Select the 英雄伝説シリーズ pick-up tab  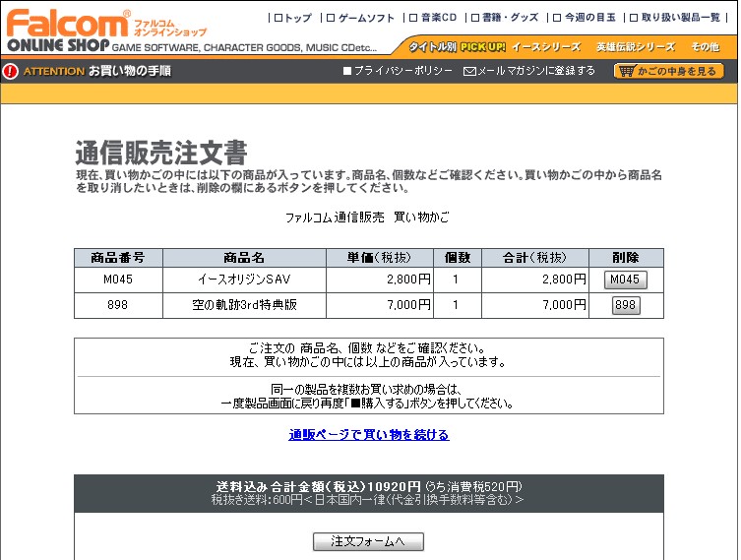click(x=636, y=47)
